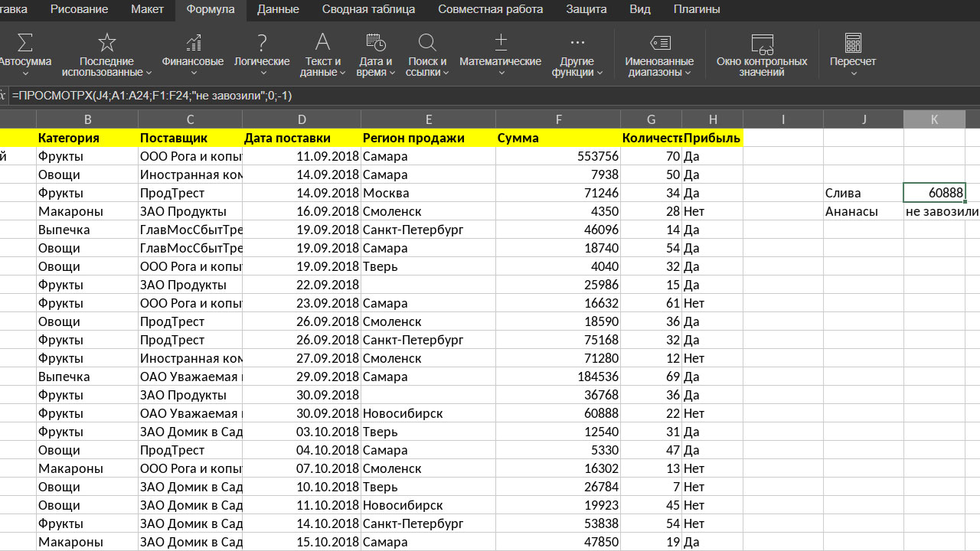This screenshot has height=551, width=980.
Task: Click the Выпечка cell dated 29.09.2018
Action: tap(87, 377)
